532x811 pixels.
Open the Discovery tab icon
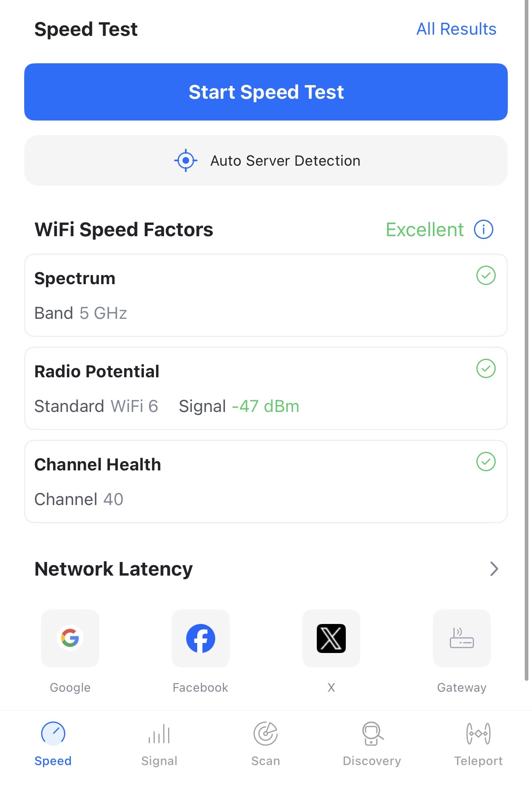(372, 734)
